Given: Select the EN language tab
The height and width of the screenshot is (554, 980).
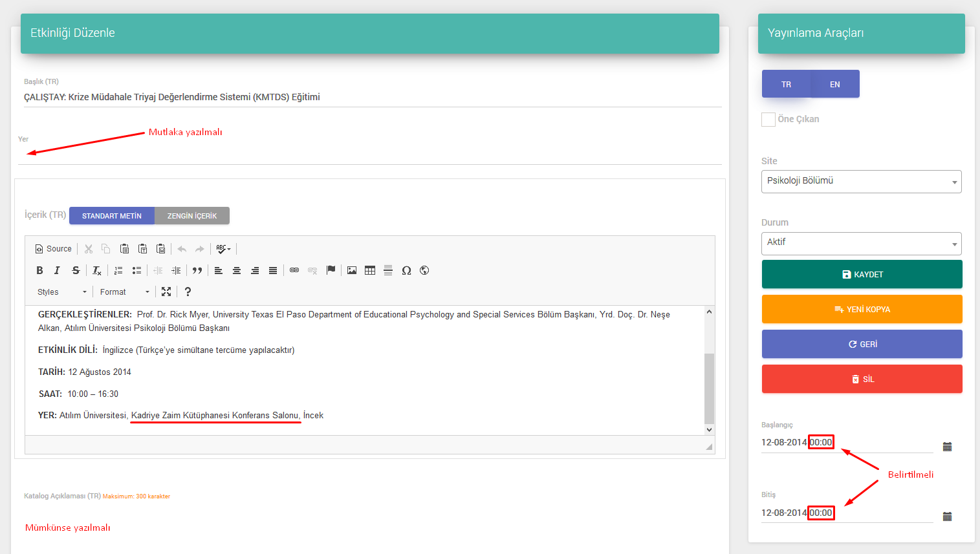Looking at the screenshot, I should click(x=834, y=84).
